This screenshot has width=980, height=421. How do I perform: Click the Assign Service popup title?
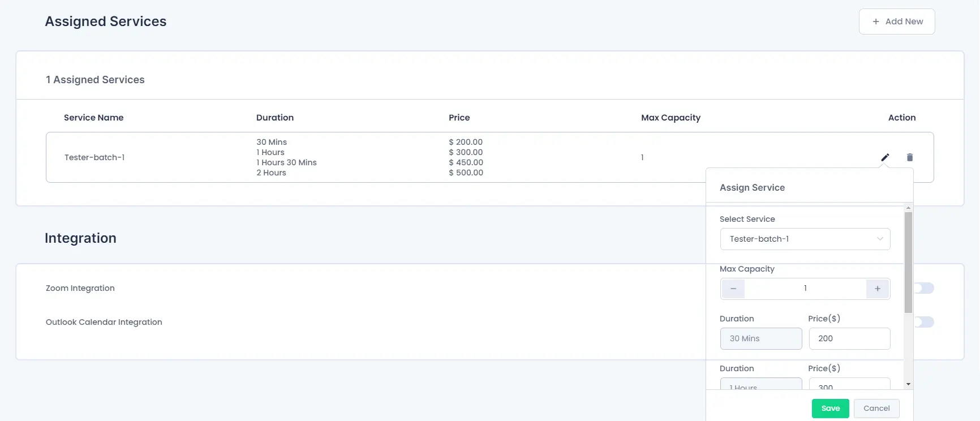pyautogui.click(x=752, y=188)
